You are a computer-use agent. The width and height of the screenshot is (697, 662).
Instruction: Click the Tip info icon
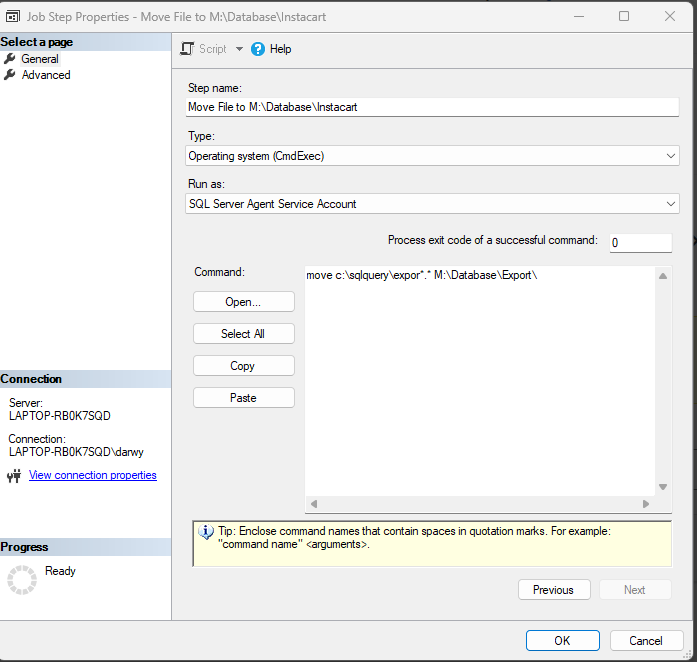206,532
